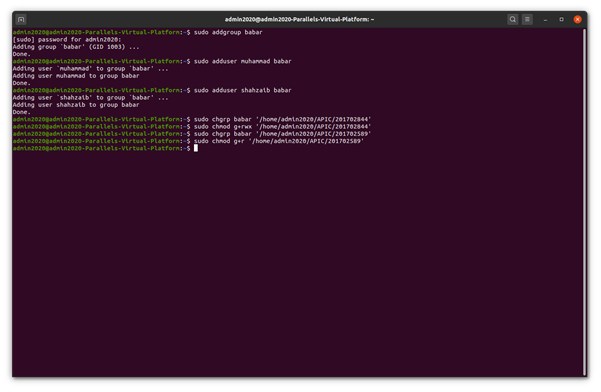Click the second 'chgrp babar' path ending 201702589
Image resolution: width=601 pixels, height=392 pixels.
coord(314,134)
